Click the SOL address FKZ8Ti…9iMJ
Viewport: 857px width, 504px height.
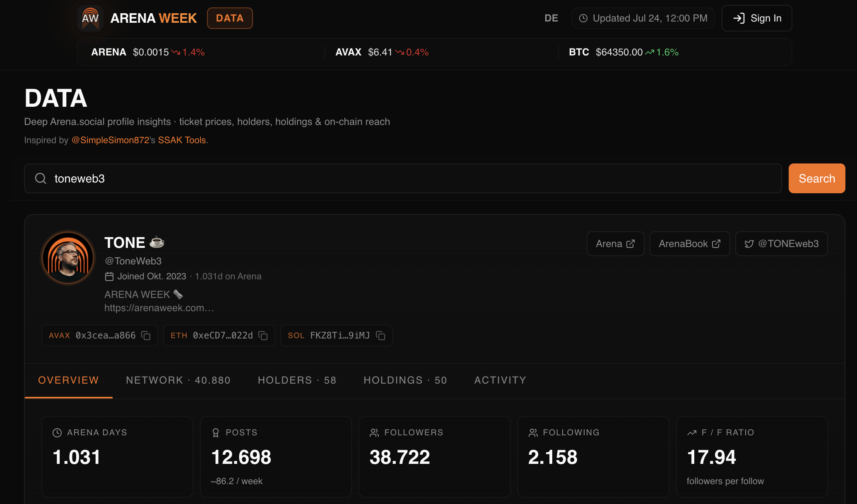coord(340,336)
